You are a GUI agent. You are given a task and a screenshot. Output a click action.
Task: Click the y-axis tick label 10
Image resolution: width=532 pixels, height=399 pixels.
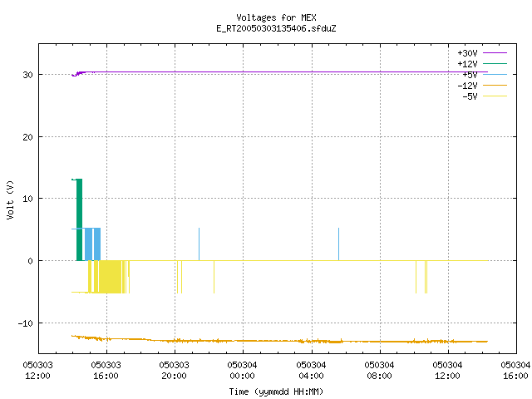[27, 199]
